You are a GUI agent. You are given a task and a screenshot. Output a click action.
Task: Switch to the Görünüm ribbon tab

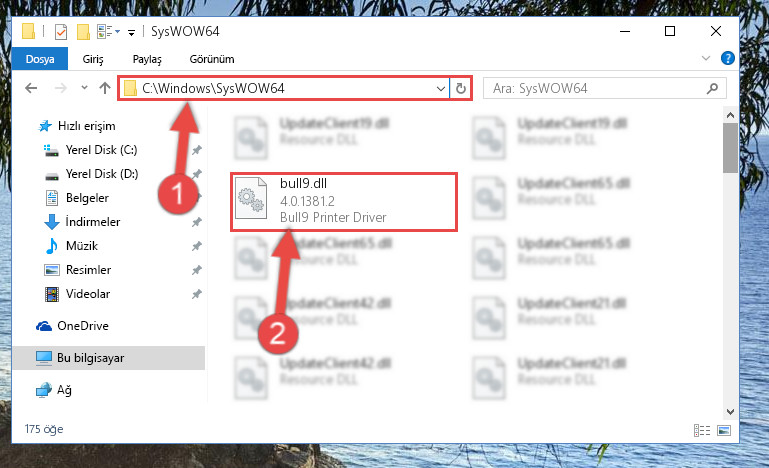tap(212, 59)
